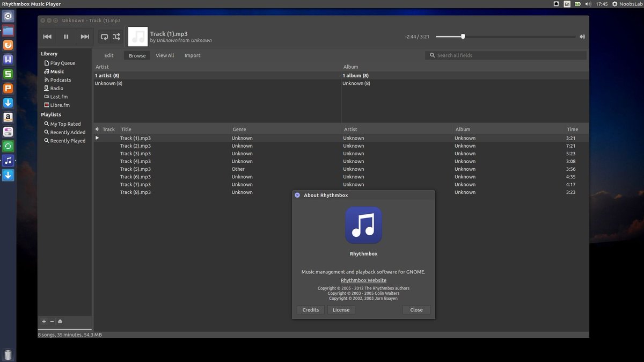Viewport: 644px width, 362px height.
Task: Select the Track (2).mp3 row
Action: (x=341, y=146)
